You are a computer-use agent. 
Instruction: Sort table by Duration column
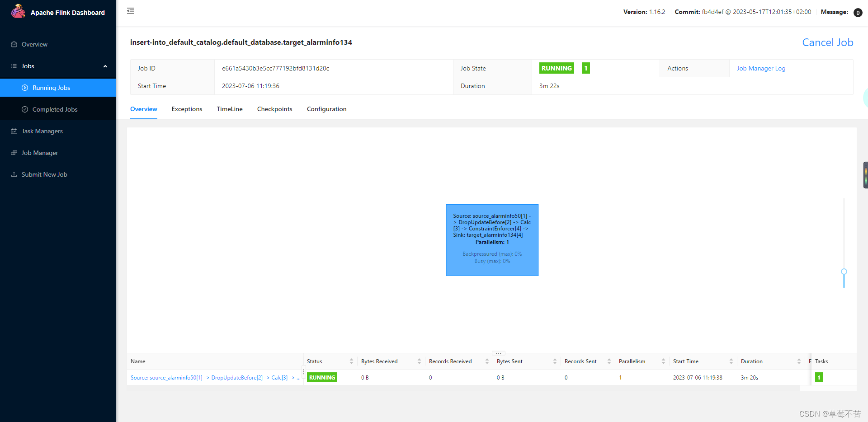pos(799,361)
